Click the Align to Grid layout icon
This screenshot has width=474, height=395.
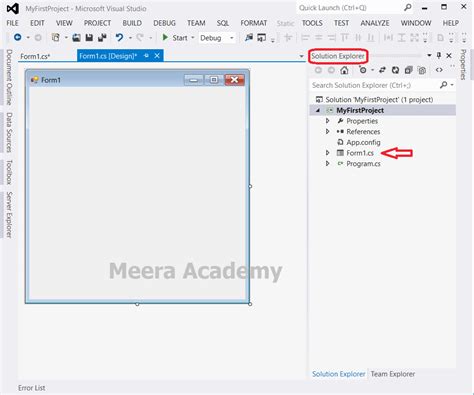pos(288,38)
